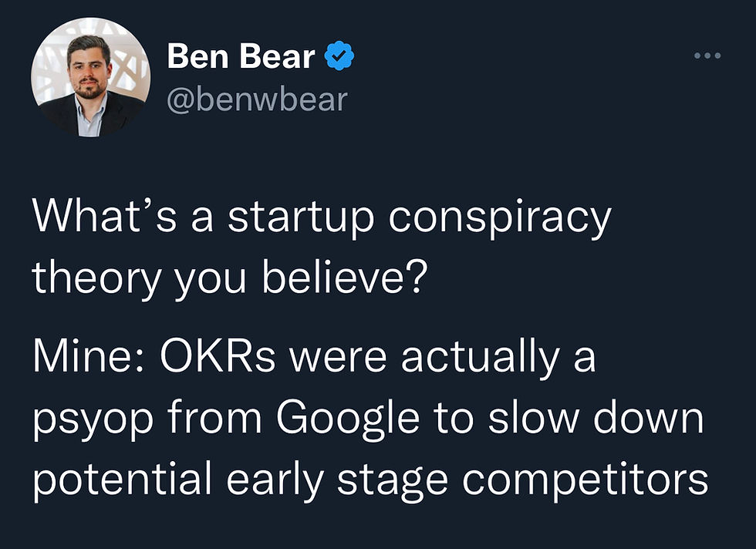This screenshot has height=549, width=756.
Task: Open the @benwbear handle link
Action: [x=257, y=99]
